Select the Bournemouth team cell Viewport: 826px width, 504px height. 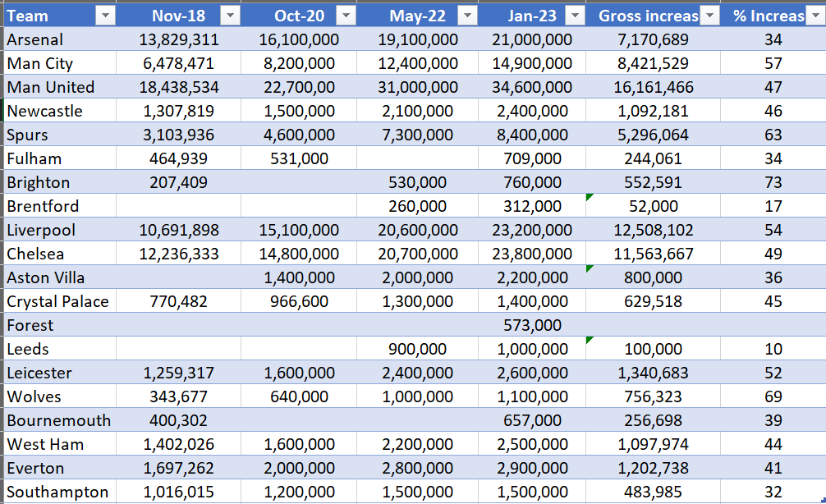(60, 419)
